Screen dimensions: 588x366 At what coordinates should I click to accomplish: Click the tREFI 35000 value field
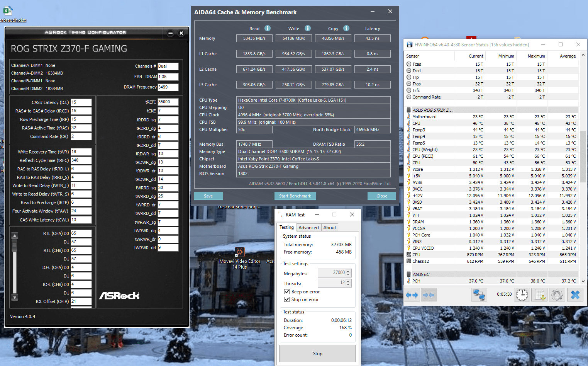[x=168, y=102]
